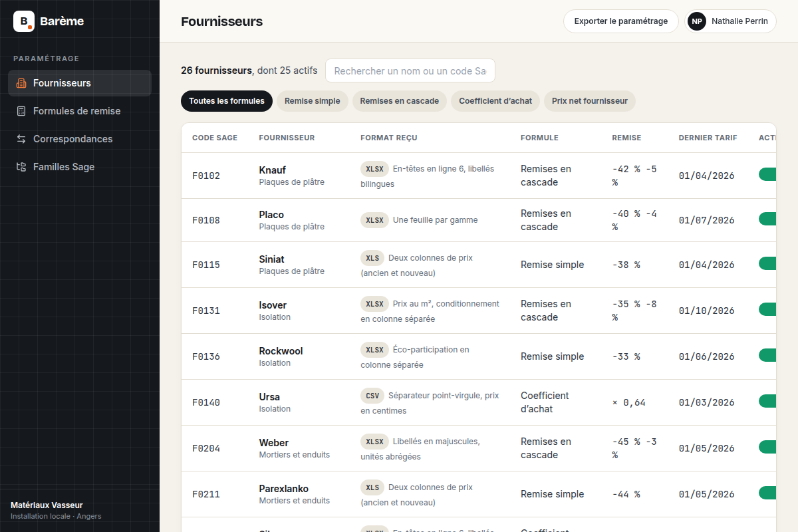Click the NP user avatar
Image resolution: width=798 pixels, height=532 pixels.
tap(697, 21)
